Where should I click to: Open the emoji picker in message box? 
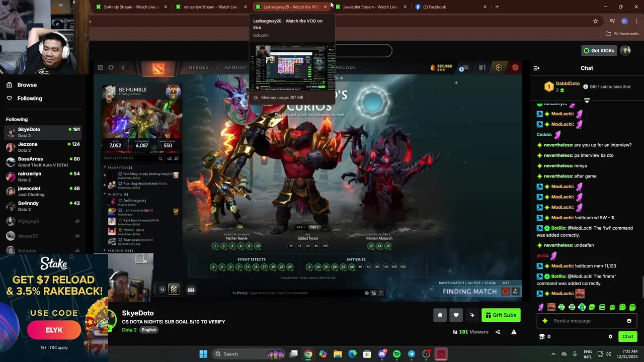pos(629,321)
